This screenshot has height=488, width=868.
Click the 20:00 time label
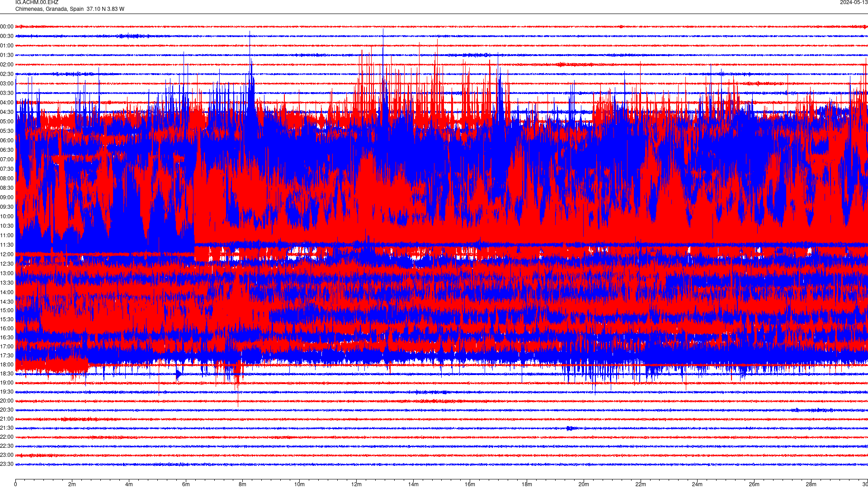pos(7,401)
